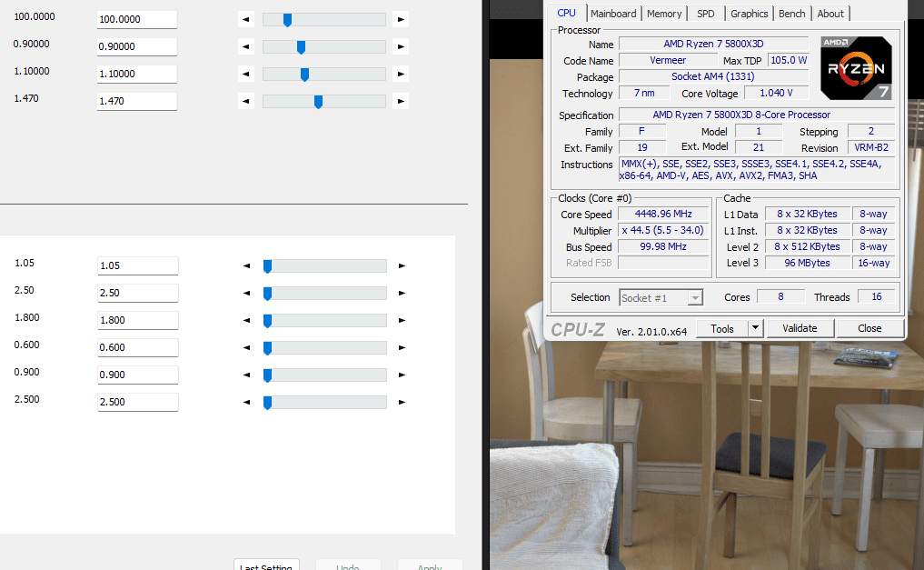This screenshot has height=570, width=924.
Task: Click the Last Setting button
Action: tap(266, 565)
